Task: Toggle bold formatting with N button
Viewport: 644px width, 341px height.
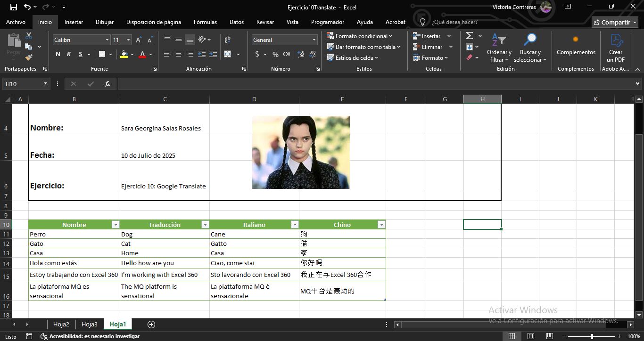Action: coord(58,54)
